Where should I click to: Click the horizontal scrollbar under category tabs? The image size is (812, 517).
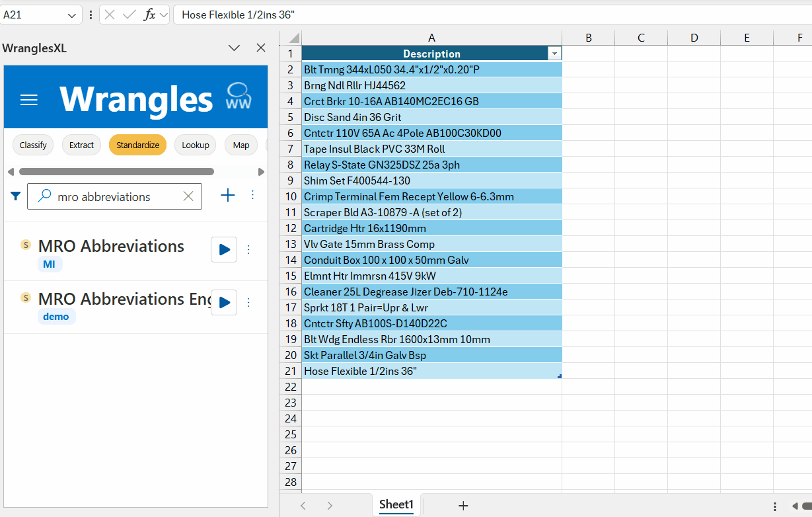tap(116, 172)
